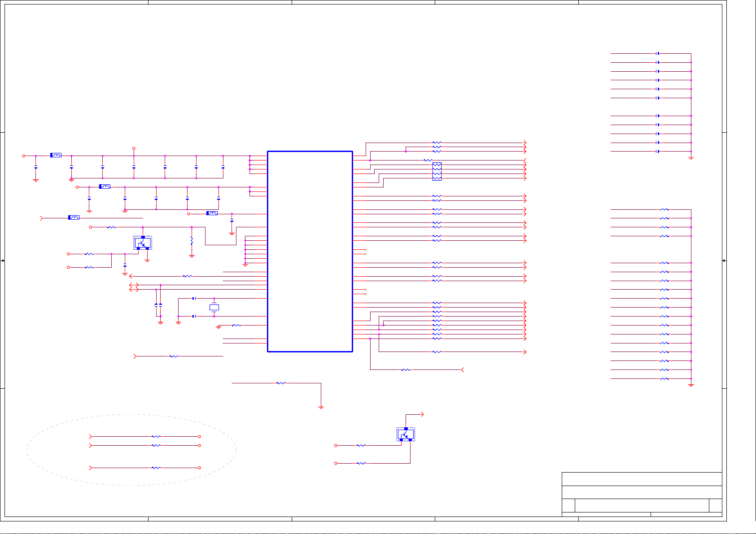Click the right border arrow marker
Viewport: 756px width, 534px height.
tap(724, 260)
